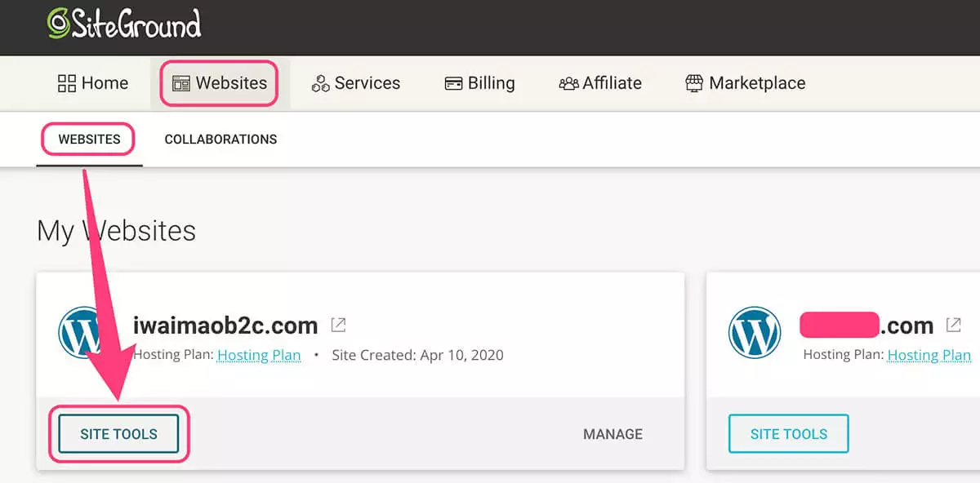Click the Billing credit card icon
Image resolution: width=980 pixels, height=483 pixels.
(x=452, y=82)
